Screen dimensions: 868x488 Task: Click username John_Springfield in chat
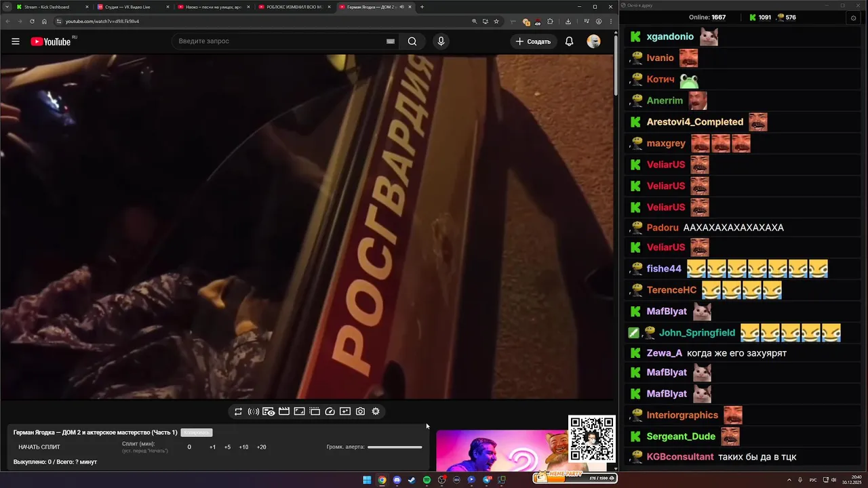[x=697, y=333]
